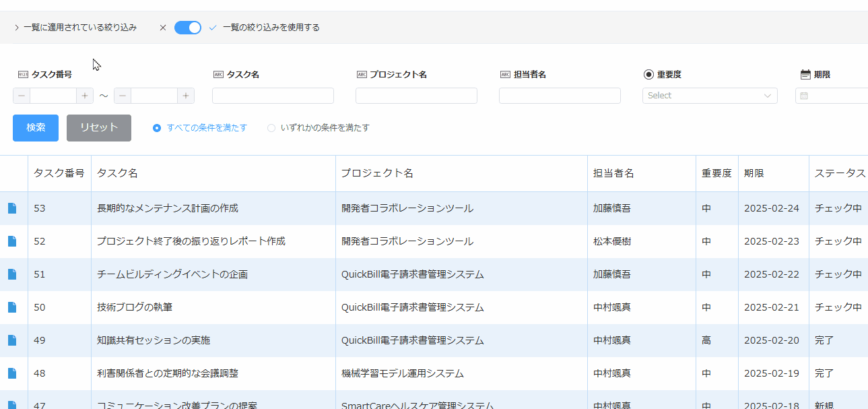This screenshot has height=409, width=868.
Task: Click the リセット button
Action: [x=98, y=128]
